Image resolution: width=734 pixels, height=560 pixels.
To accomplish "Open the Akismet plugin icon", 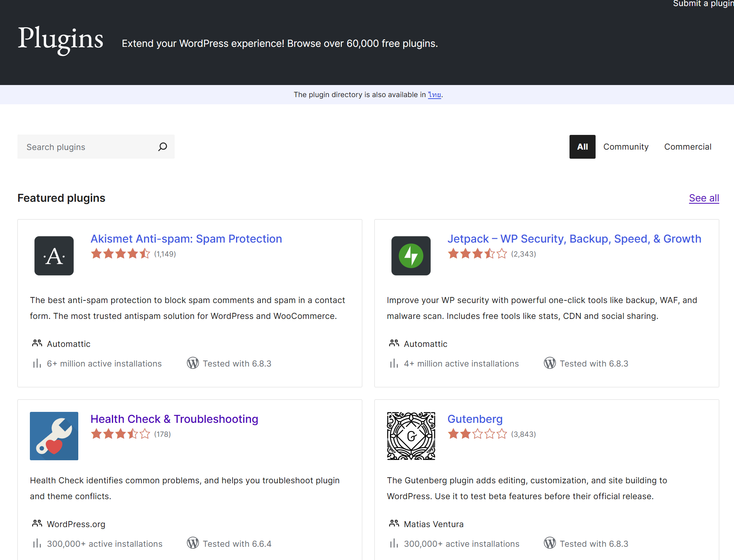I will pos(54,256).
